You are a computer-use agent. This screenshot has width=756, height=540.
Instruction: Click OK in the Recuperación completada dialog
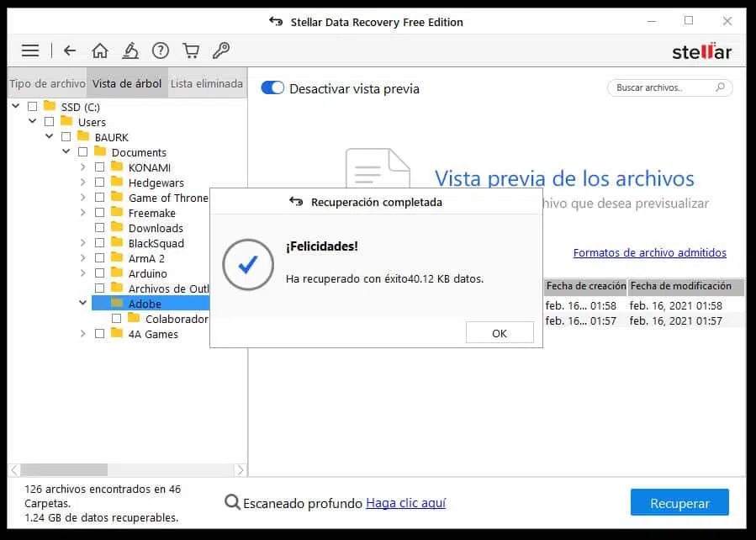(500, 333)
